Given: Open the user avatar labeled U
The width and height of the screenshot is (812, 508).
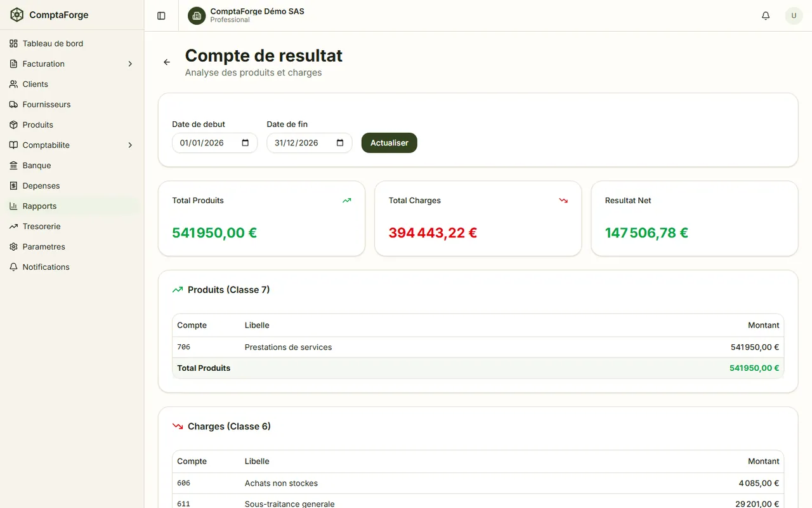Looking at the screenshot, I should (794, 16).
